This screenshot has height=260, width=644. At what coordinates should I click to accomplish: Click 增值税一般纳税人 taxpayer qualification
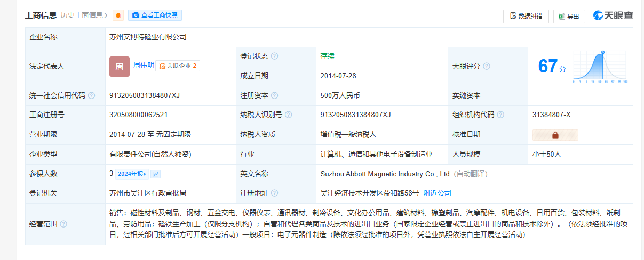click(x=348, y=135)
